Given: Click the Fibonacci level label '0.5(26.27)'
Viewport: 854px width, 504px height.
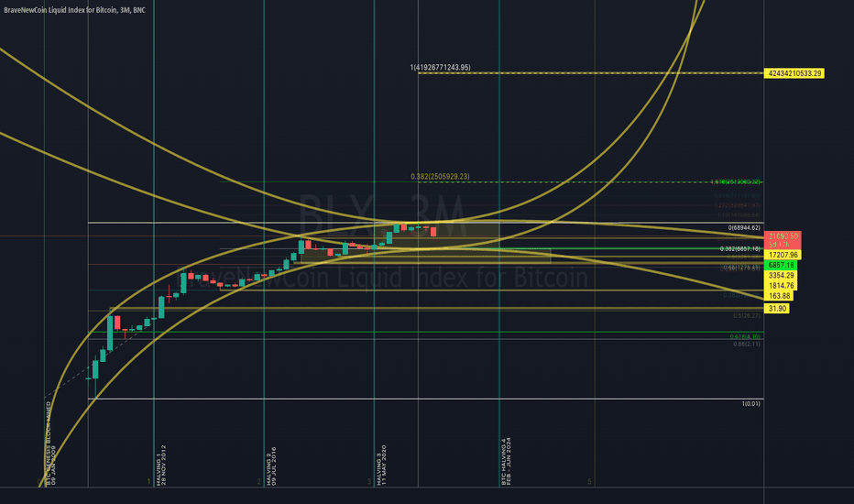Looking at the screenshot, I should pos(747,316).
